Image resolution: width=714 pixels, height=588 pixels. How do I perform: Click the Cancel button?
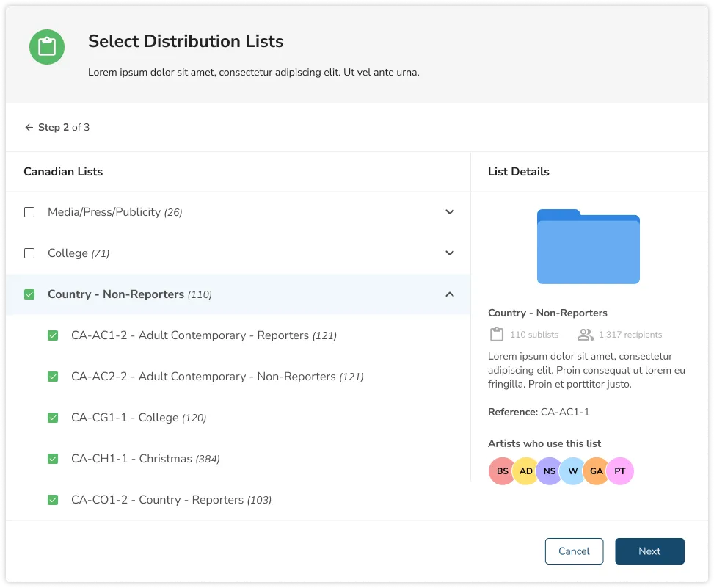(x=574, y=551)
